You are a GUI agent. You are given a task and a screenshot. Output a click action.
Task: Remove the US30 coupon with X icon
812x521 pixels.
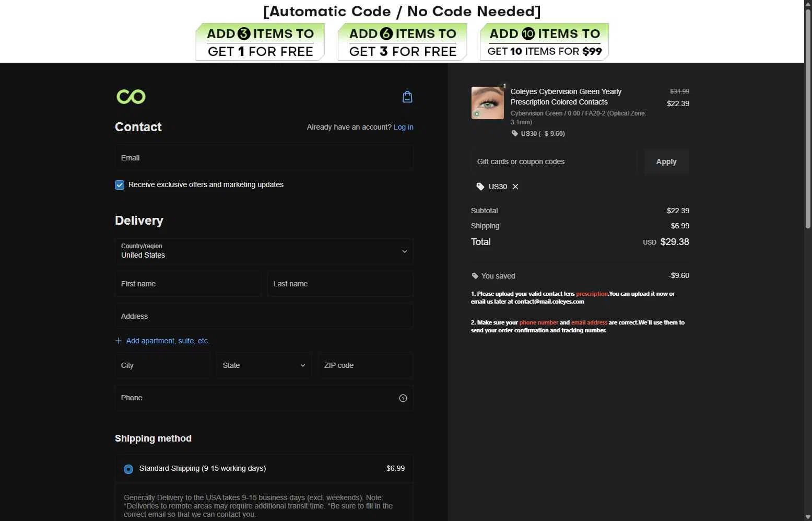click(x=515, y=187)
